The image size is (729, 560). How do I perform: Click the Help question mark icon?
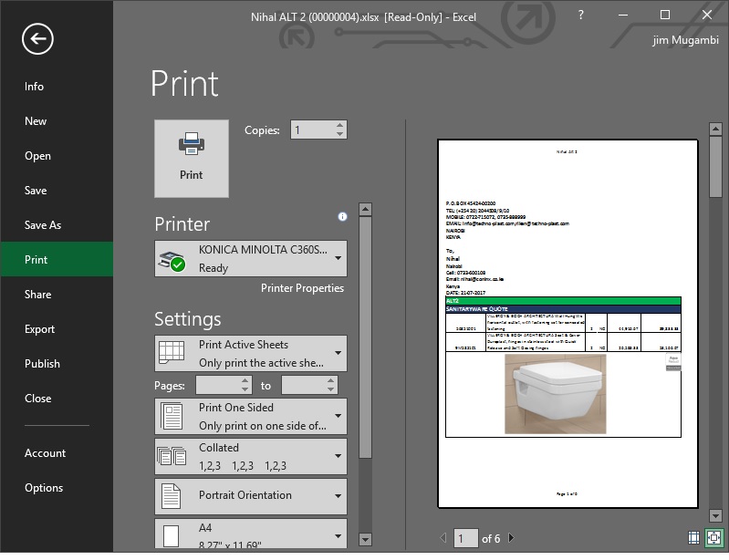(580, 15)
